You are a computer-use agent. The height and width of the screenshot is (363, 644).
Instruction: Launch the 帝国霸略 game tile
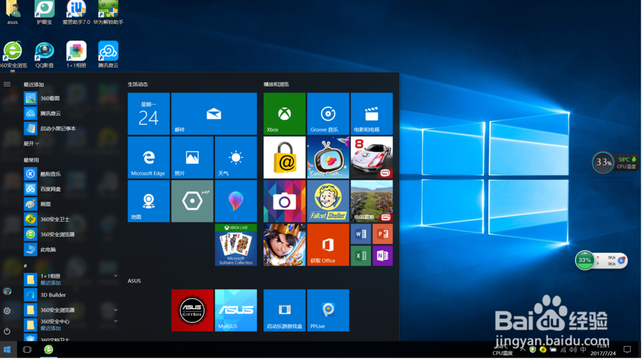point(372,202)
